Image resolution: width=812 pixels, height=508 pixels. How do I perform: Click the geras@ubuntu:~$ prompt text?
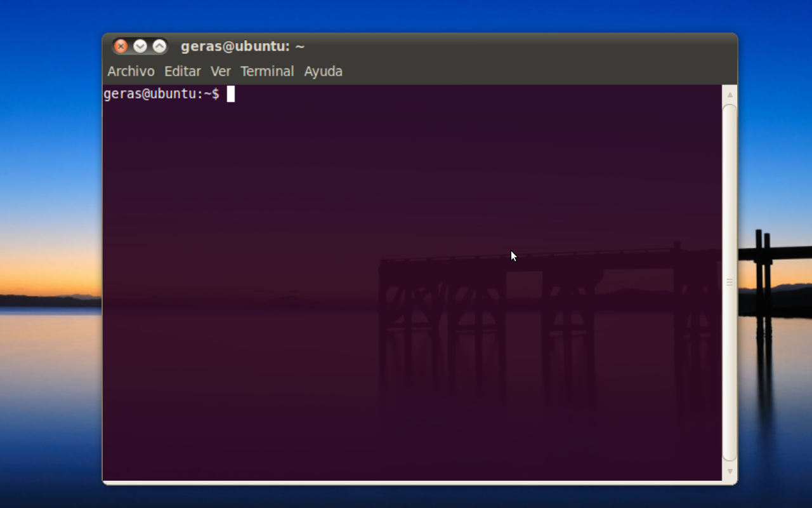(162, 93)
